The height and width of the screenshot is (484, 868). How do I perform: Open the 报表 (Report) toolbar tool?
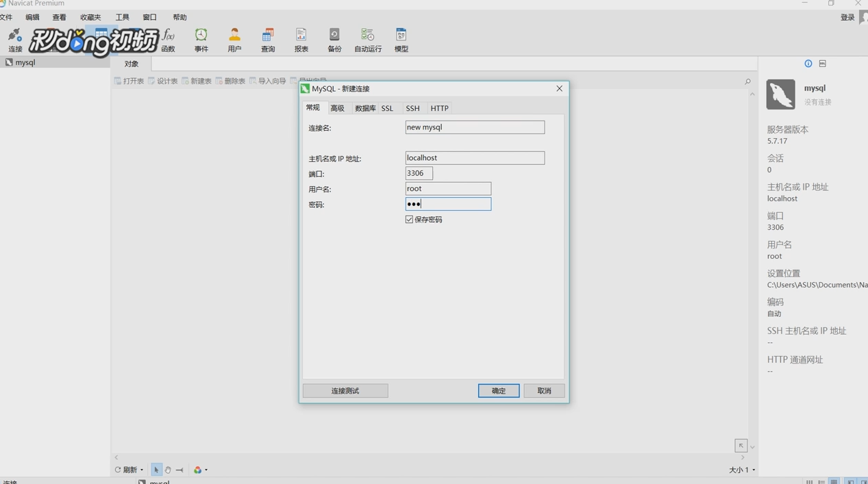coord(301,40)
